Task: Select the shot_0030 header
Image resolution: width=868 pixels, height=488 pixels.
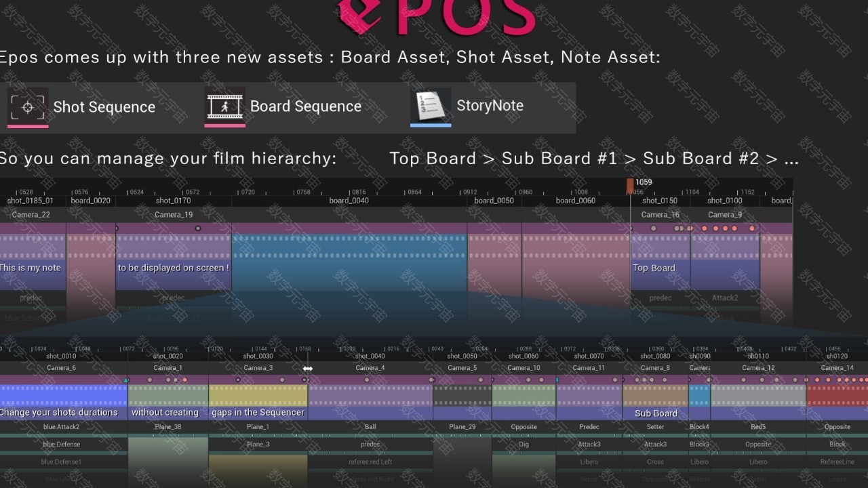Action: click(x=258, y=356)
